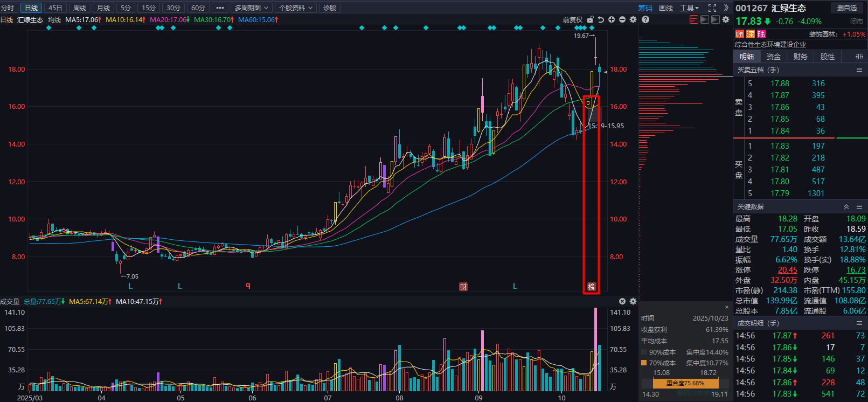This screenshot has width=868, height=402.
Task: Open the 个股资料 dropdown
Action: click(x=296, y=8)
